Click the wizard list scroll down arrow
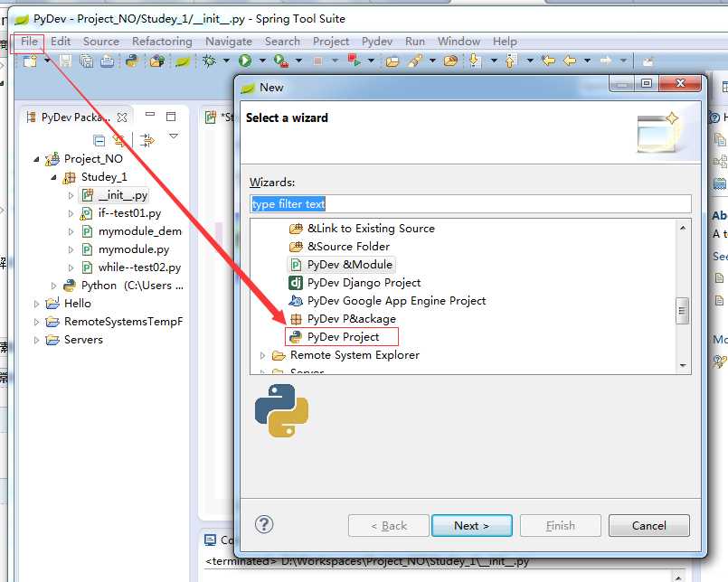The width and height of the screenshot is (728, 582). tap(683, 366)
